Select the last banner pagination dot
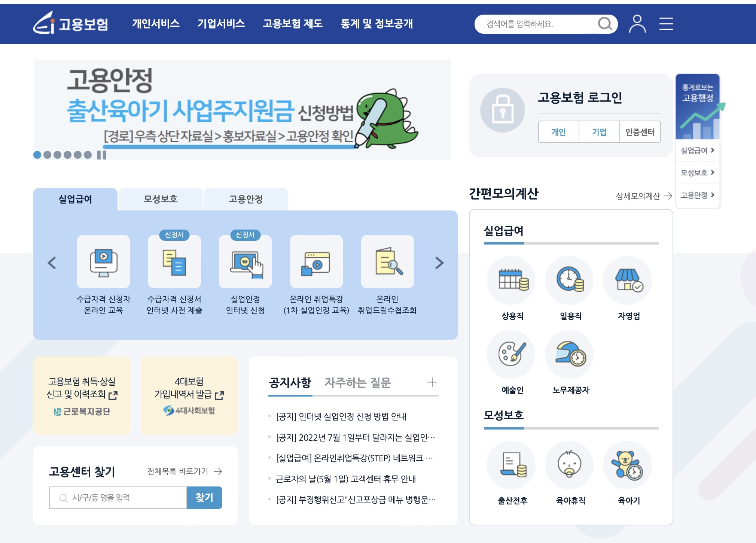756x543 pixels. (x=88, y=155)
